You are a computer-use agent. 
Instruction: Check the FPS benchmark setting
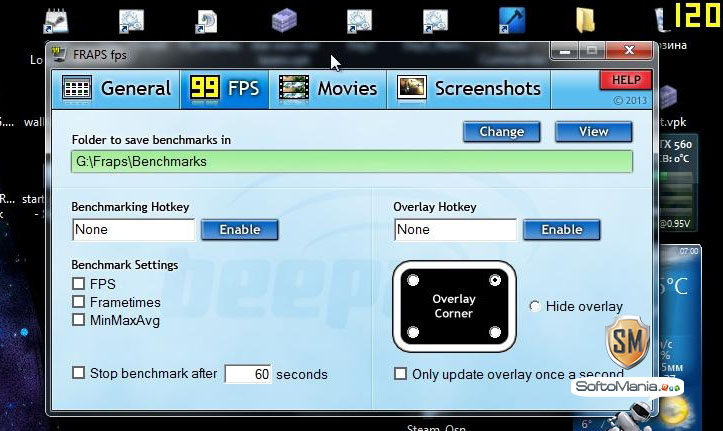79,283
